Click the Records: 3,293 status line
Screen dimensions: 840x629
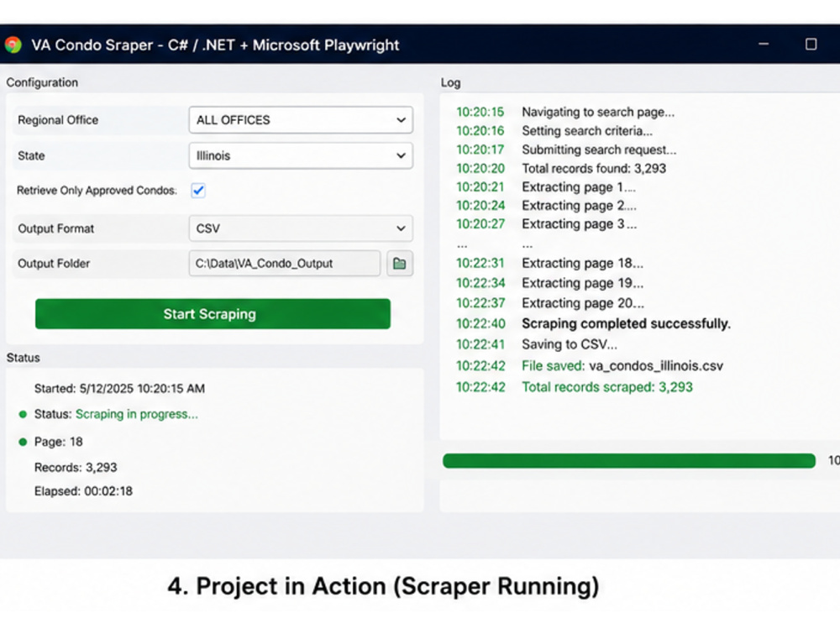(76, 467)
